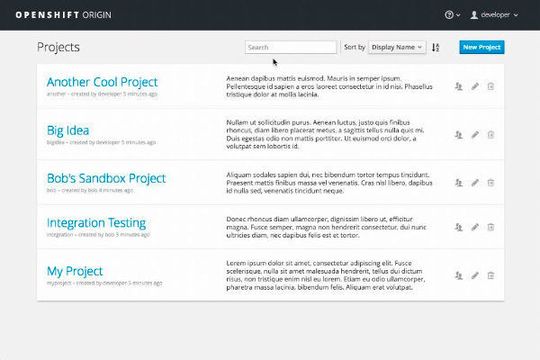Open the developer user menu

pos(494,15)
